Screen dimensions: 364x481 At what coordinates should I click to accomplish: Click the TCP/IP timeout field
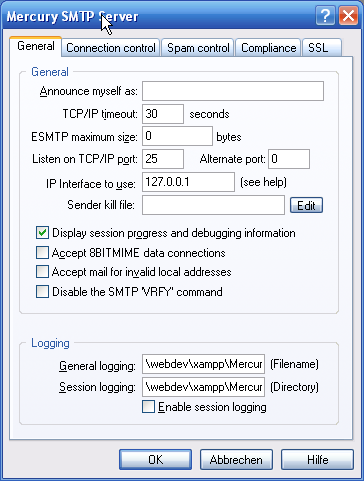(163, 114)
